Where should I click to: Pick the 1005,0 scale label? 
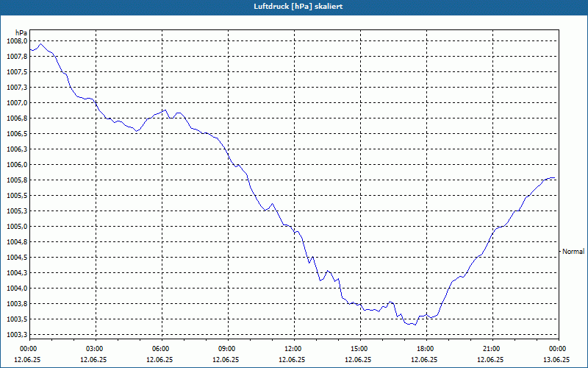coord(17,227)
